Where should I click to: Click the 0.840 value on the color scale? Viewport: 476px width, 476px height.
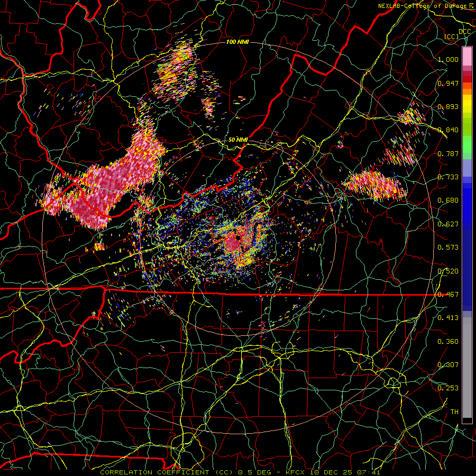click(x=448, y=130)
